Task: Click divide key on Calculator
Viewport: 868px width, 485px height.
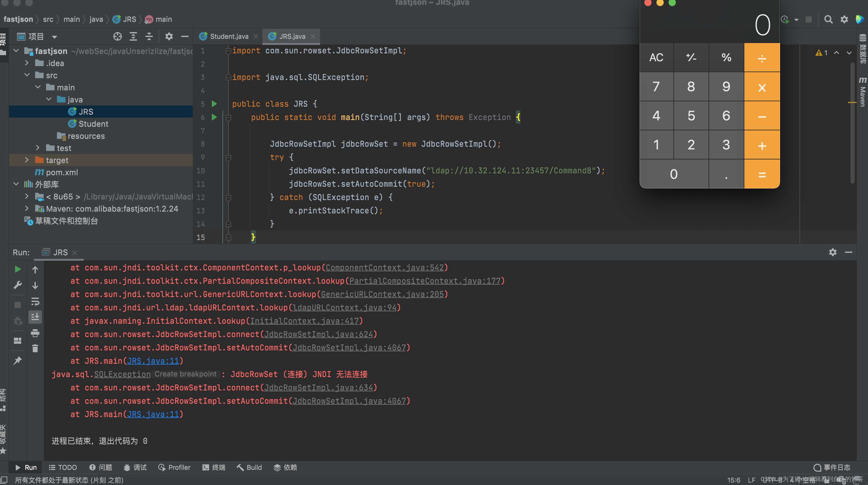Action: [762, 58]
